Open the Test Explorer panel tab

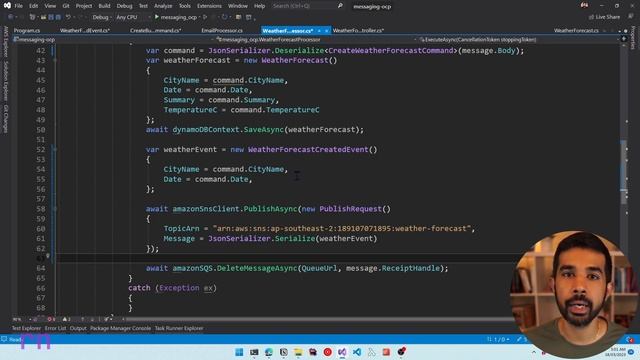(x=26, y=328)
